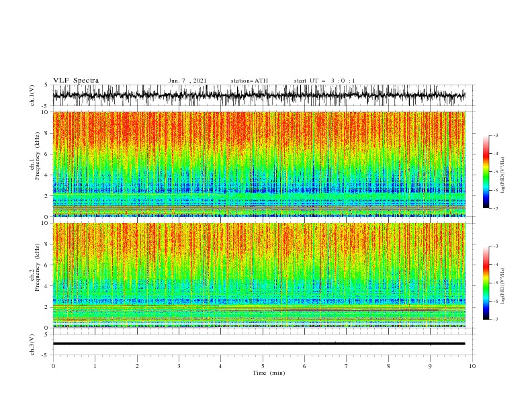Screen dimensions: 532x411
Task: Click time axis tick label 5
Action: coord(263,366)
